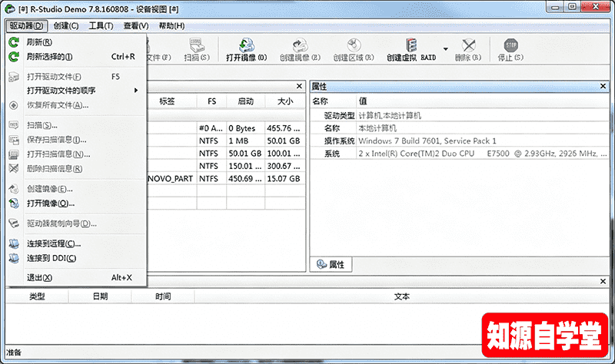Click the FS column header
This screenshot has width=615, height=364.
tap(212, 101)
